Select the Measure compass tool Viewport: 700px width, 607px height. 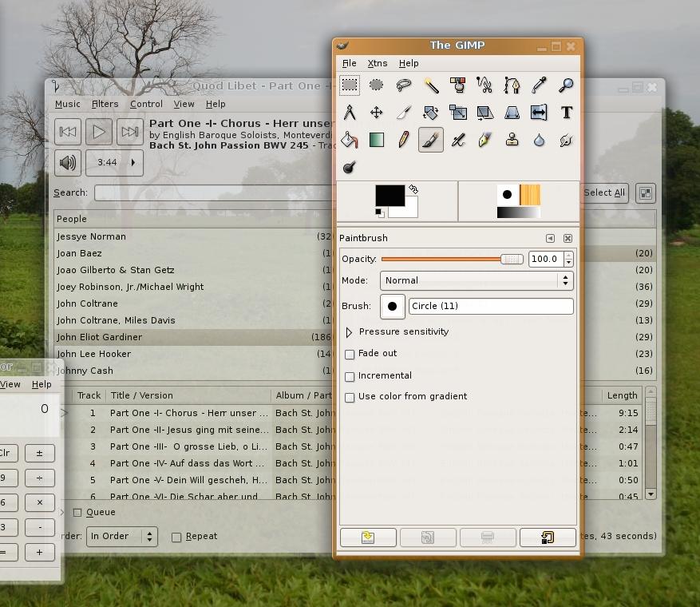click(x=350, y=113)
